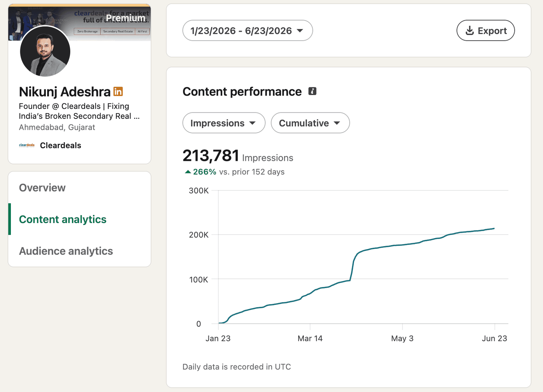Click the Jun 23 endpoint on the chart line
Screen dimensions: 543x392
[x=494, y=228]
